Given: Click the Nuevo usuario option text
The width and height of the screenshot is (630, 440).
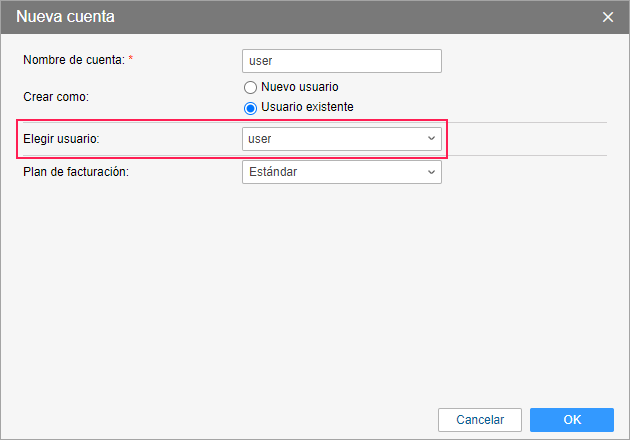Looking at the screenshot, I should pyautogui.click(x=299, y=88).
